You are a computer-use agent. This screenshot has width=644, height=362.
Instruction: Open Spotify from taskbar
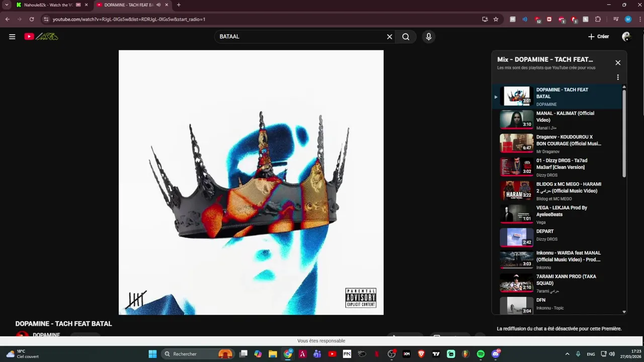[480, 354]
